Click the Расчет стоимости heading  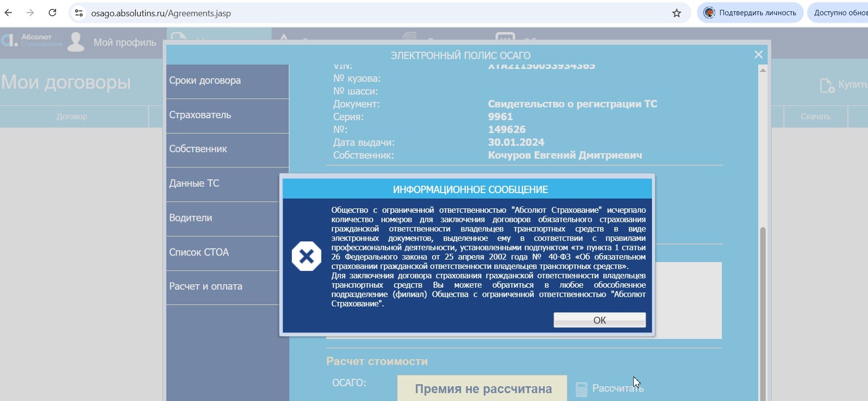pyautogui.click(x=377, y=361)
